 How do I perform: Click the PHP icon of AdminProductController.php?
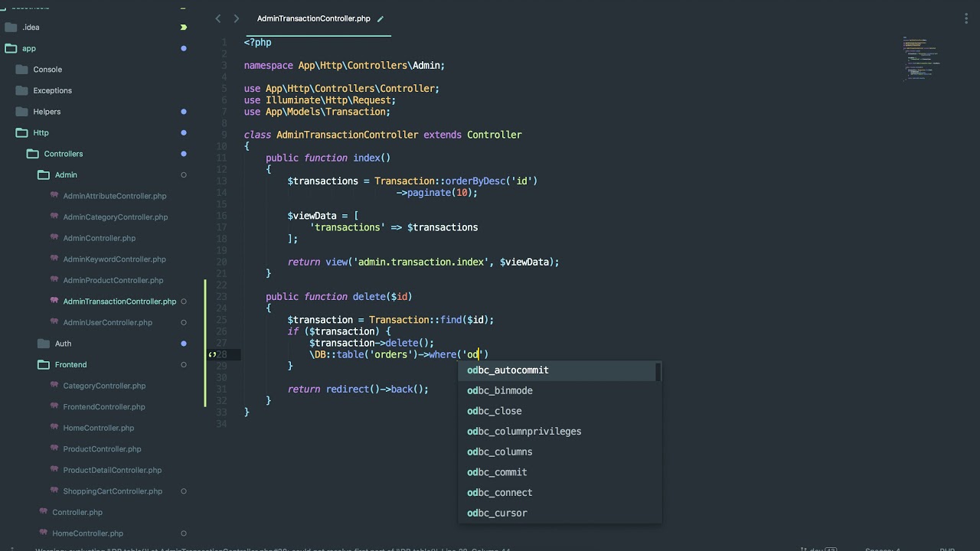coord(54,279)
